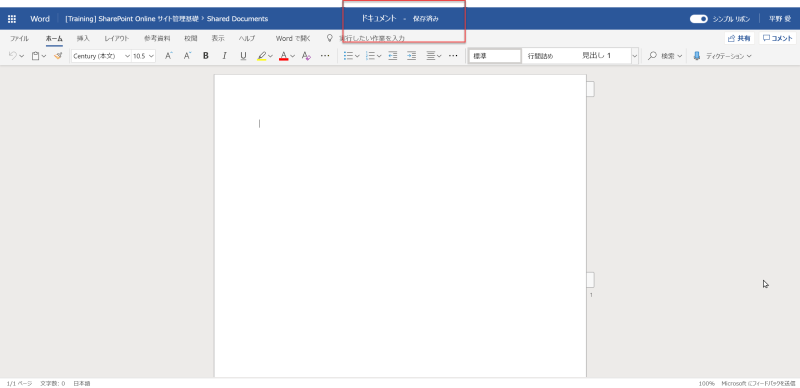Apply the 標準 style
The image size is (800, 388).
coord(495,56)
